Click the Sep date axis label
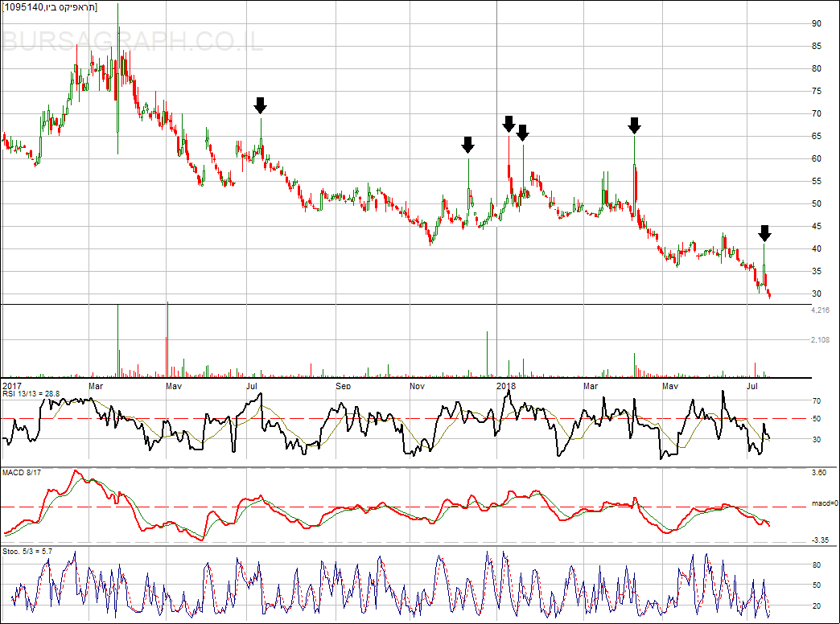This screenshot has height=624, width=840. point(344,386)
